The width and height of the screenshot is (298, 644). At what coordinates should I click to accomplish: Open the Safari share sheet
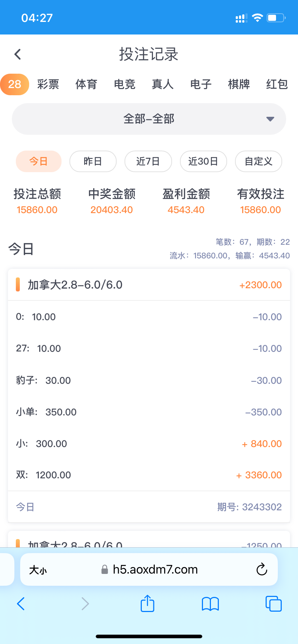pos(147,603)
